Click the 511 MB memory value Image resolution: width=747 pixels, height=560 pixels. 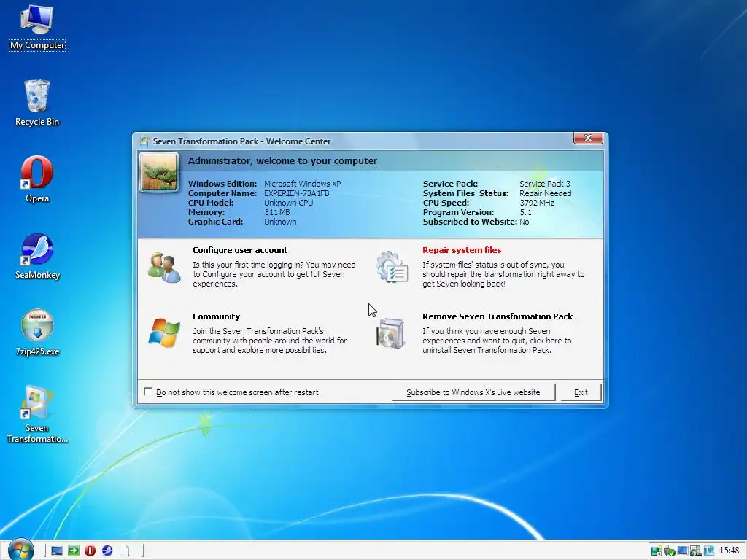276,212
